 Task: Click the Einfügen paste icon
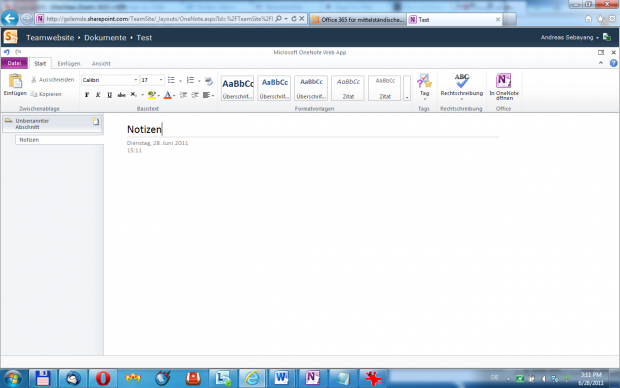(15, 81)
